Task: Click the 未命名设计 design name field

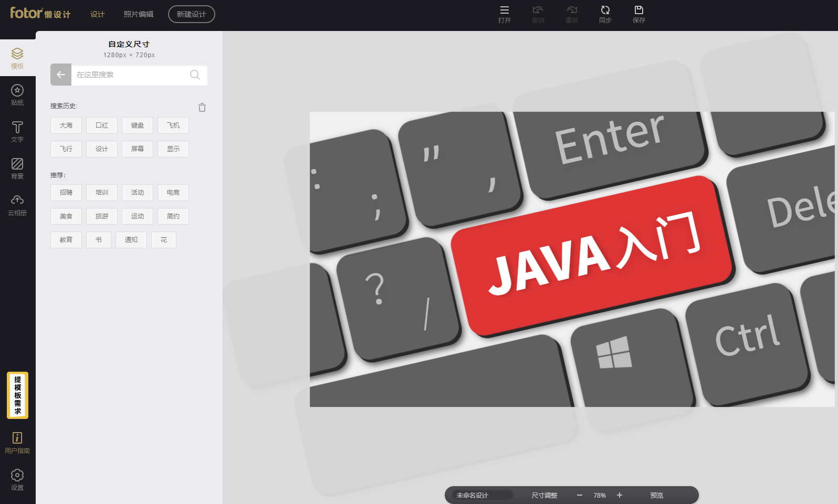Action: click(x=482, y=495)
